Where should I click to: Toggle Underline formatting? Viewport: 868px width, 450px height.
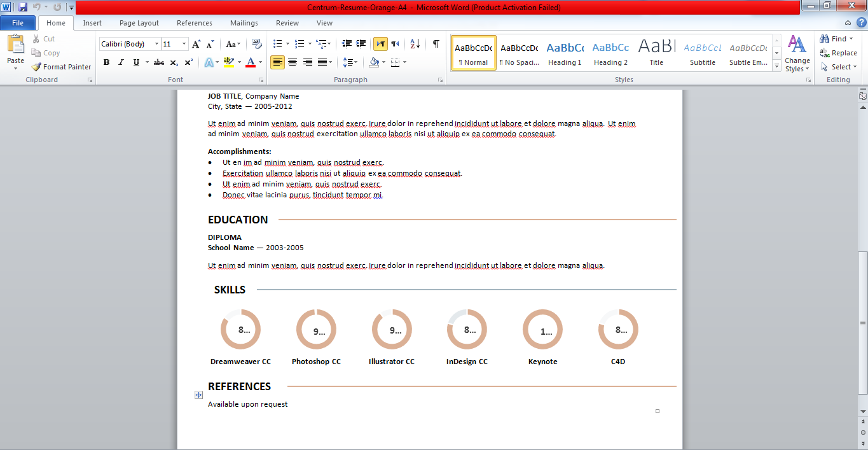[x=136, y=62]
